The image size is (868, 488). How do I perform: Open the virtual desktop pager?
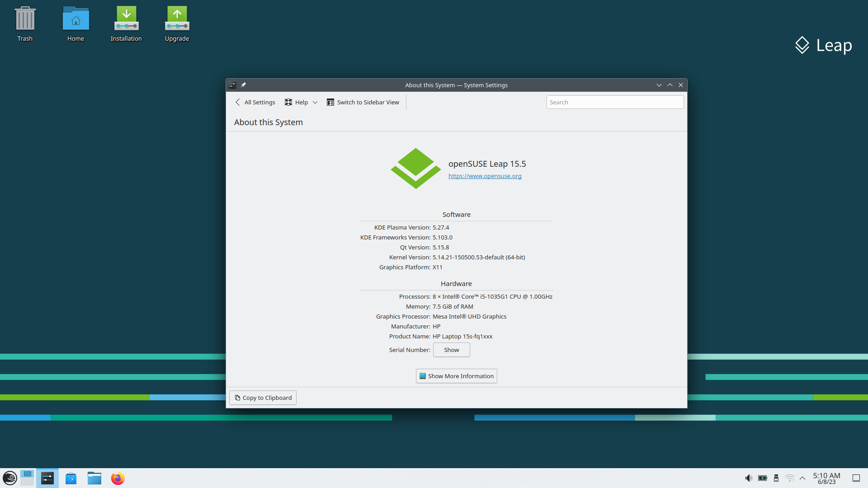click(x=27, y=478)
